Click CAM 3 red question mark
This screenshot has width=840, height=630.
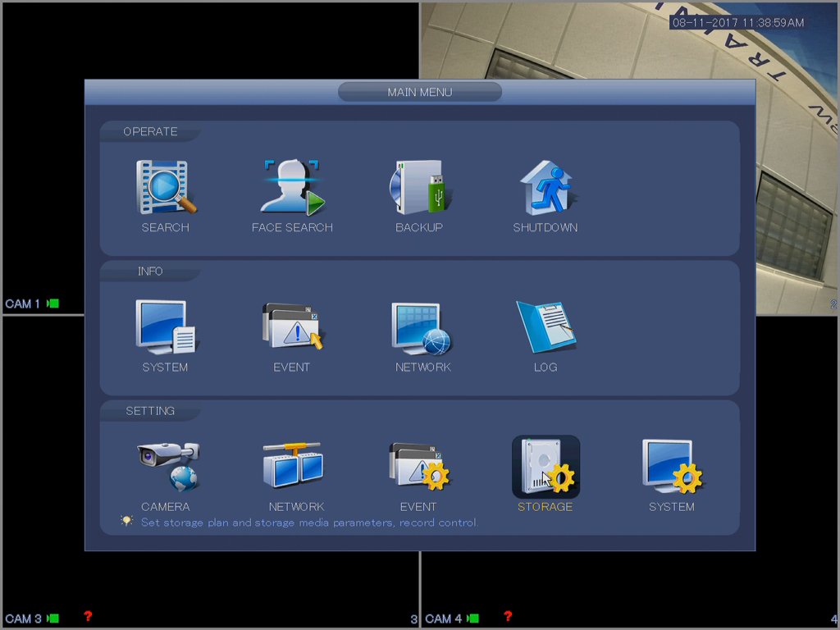pos(88,616)
